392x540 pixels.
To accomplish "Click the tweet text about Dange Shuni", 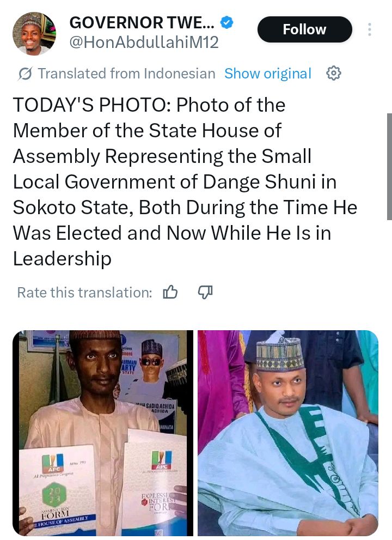I will point(180,181).
